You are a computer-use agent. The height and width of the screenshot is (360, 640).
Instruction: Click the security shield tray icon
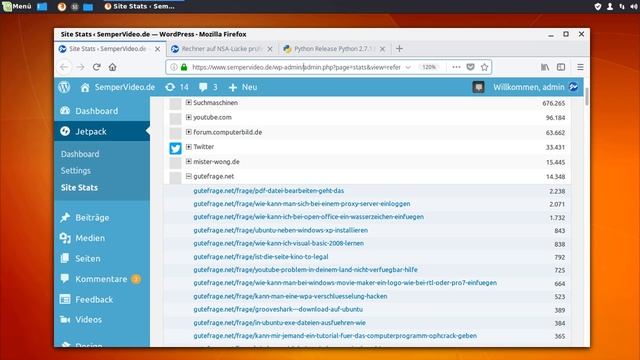click(598, 7)
